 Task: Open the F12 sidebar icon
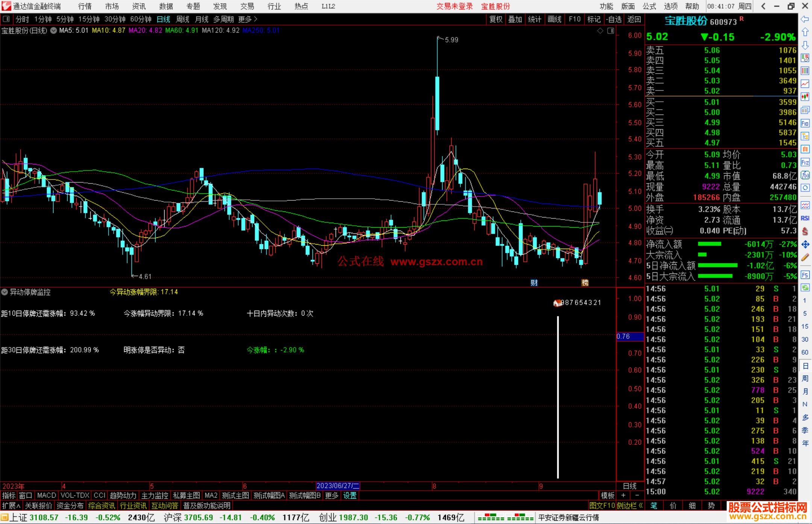(805, 162)
